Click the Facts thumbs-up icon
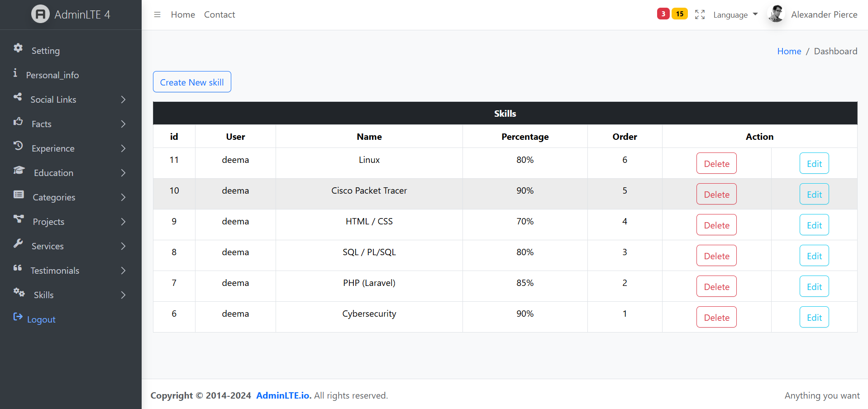The image size is (868, 409). click(x=18, y=121)
